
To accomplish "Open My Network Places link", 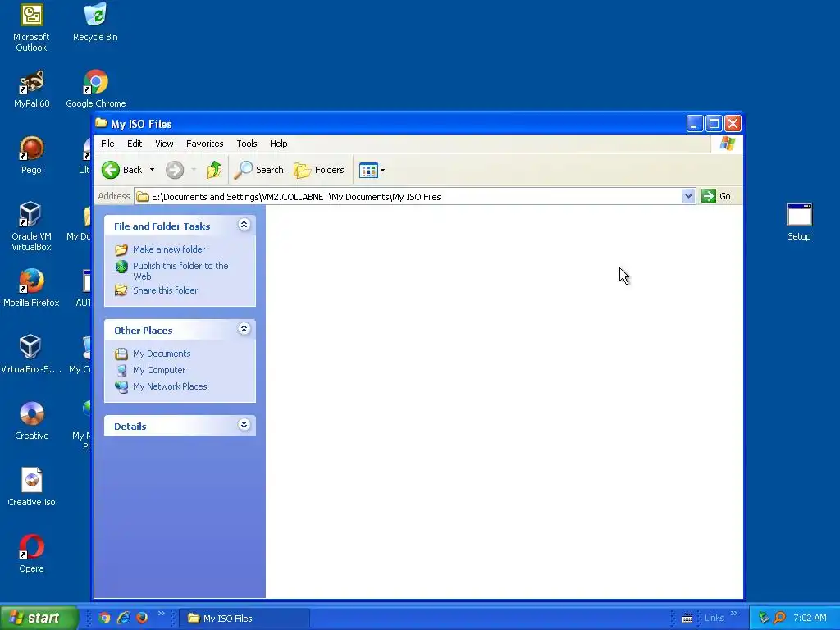I will (x=170, y=386).
